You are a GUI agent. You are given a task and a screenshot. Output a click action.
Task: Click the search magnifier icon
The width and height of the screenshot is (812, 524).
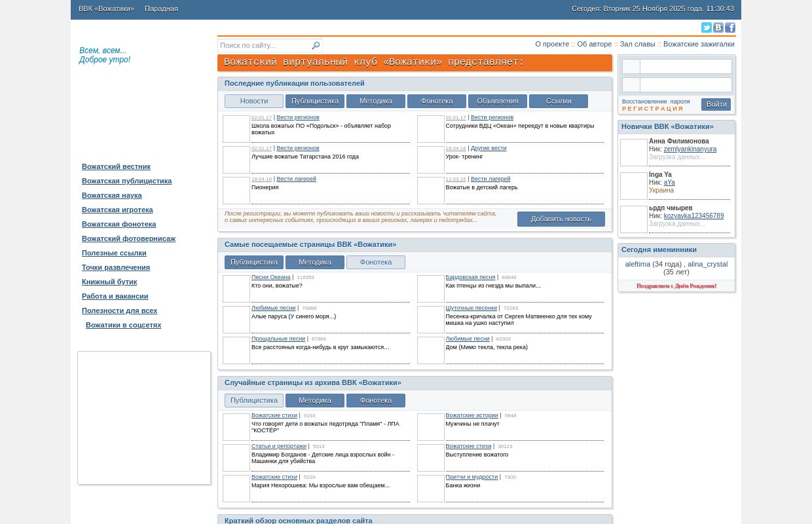(316, 46)
